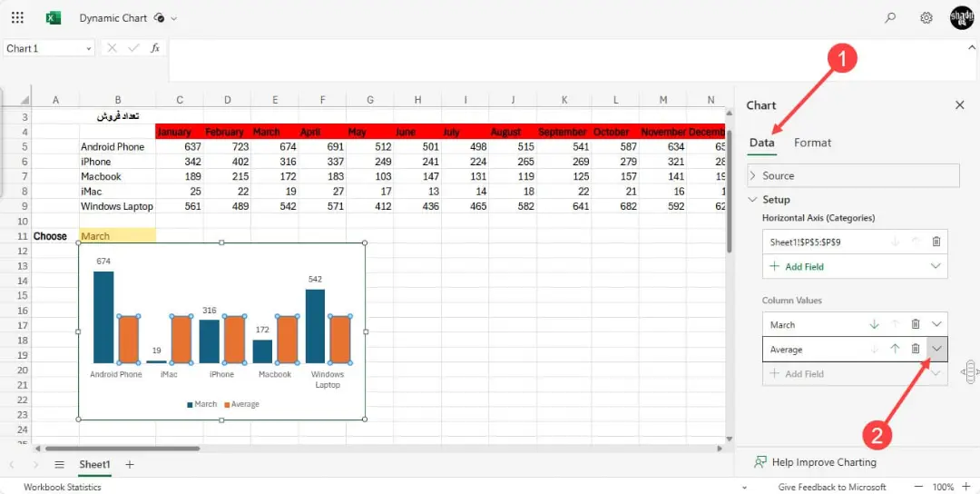
Task: Move the Average series up
Action: (x=895, y=349)
